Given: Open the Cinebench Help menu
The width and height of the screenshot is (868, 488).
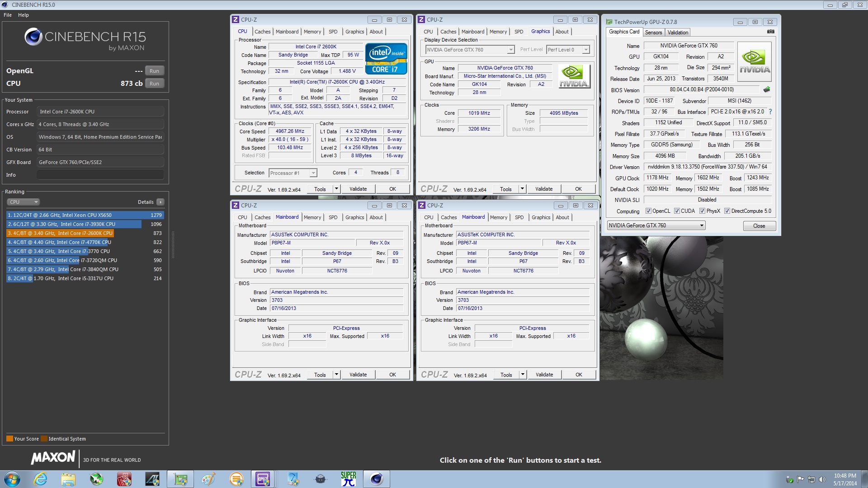Looking at the screenshot, I should [24, 15].
